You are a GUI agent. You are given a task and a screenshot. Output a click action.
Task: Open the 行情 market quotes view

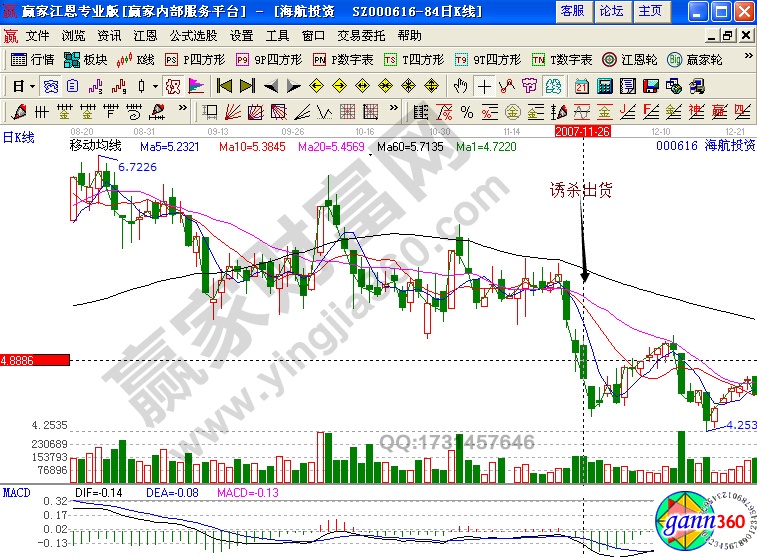[x=31, y=59]
